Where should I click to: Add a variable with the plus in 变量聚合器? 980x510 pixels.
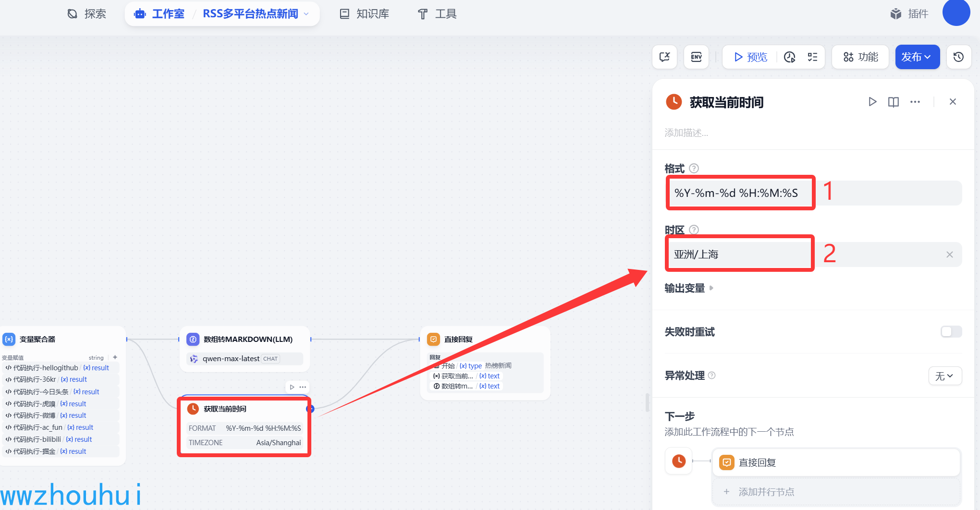[115, 357]
